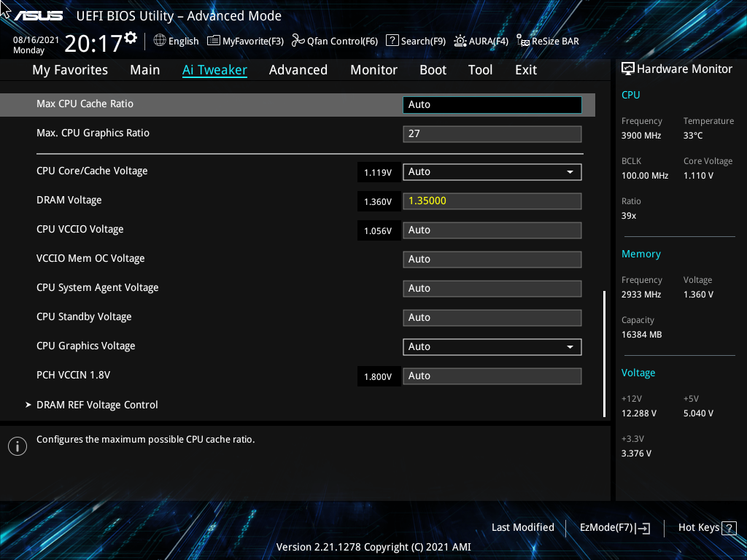This screenshot has width=747, height=560.
Task: Click CPU Standby Voltage field
Action: tap(492, 318)
